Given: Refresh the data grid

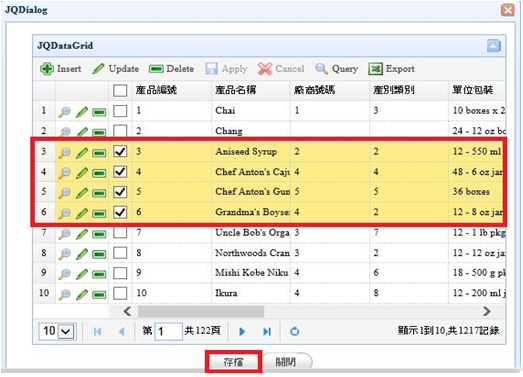Looking at the screenshot, I should [x=295, y=332].
